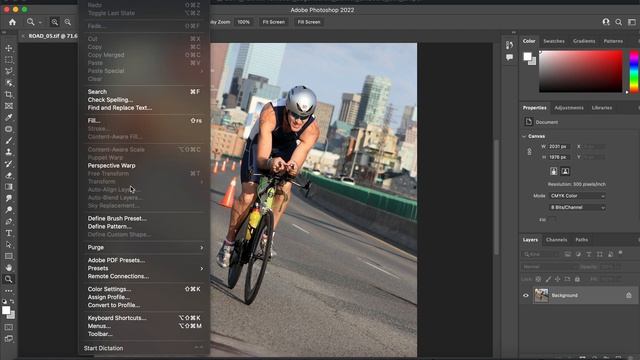
Task: Select the Eyedropper tool
Action: 9,117
